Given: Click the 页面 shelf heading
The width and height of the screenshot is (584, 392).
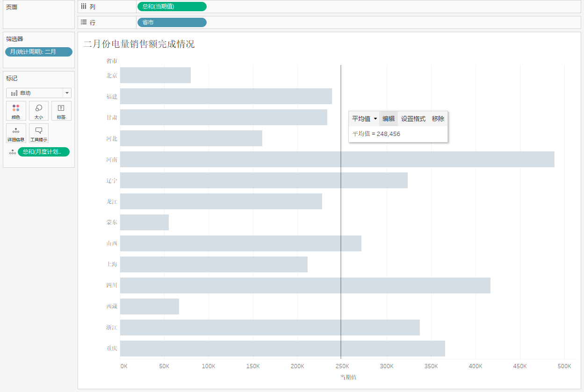Looking at the screenshot, I should [x=12, y=7].
